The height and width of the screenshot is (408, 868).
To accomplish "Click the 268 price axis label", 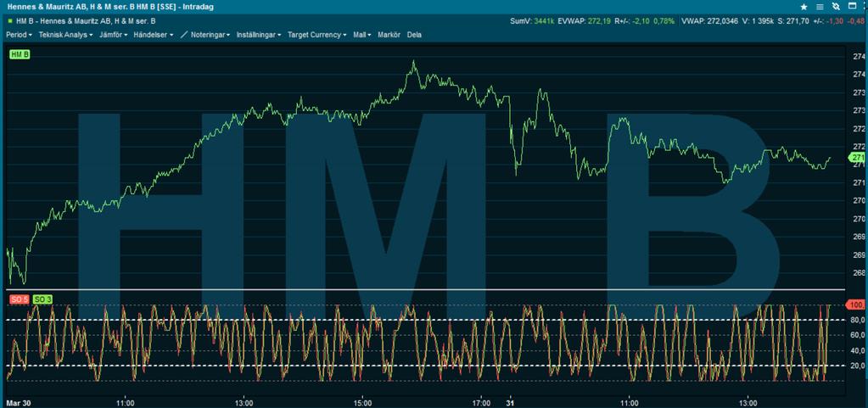I will click(860, 273).
